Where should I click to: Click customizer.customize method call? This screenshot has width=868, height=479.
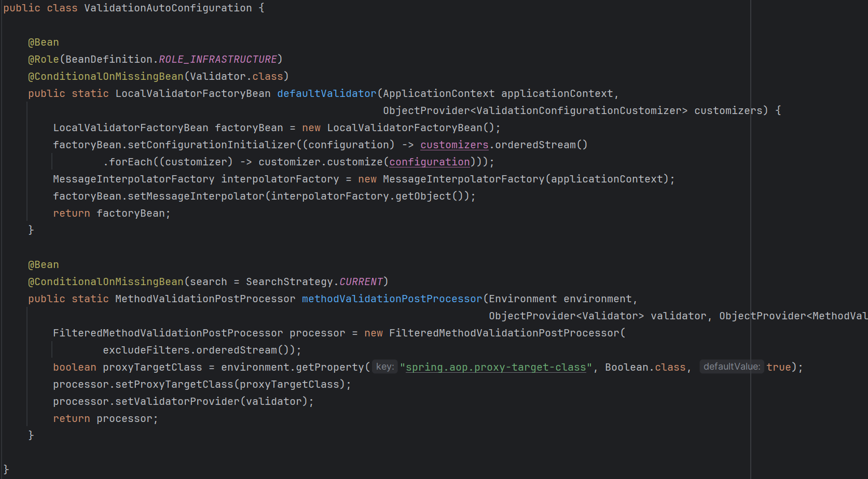[321, 162]
